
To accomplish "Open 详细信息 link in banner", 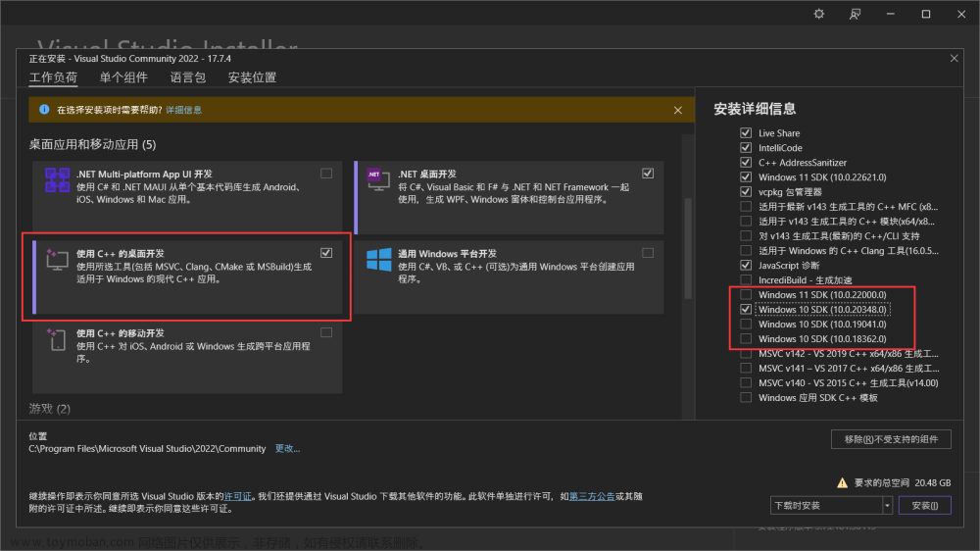I will coord(184,110).
